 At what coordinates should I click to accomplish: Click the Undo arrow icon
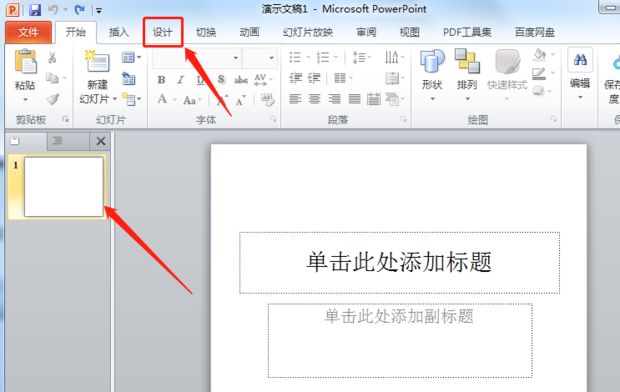pos(53,9)
